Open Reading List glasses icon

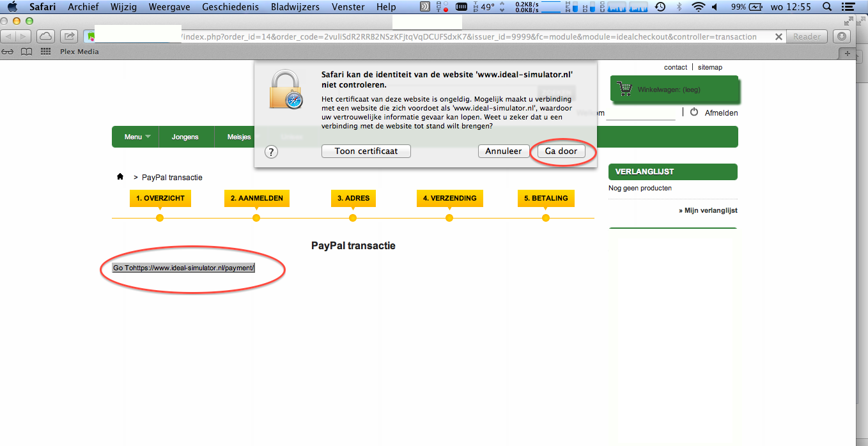[8, 52]
